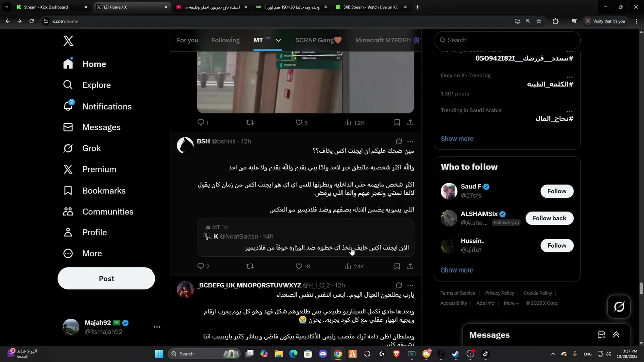The width and height of the screenshot is (644, 362).
Task: Bookmark the video post
Action: (397, 122)
